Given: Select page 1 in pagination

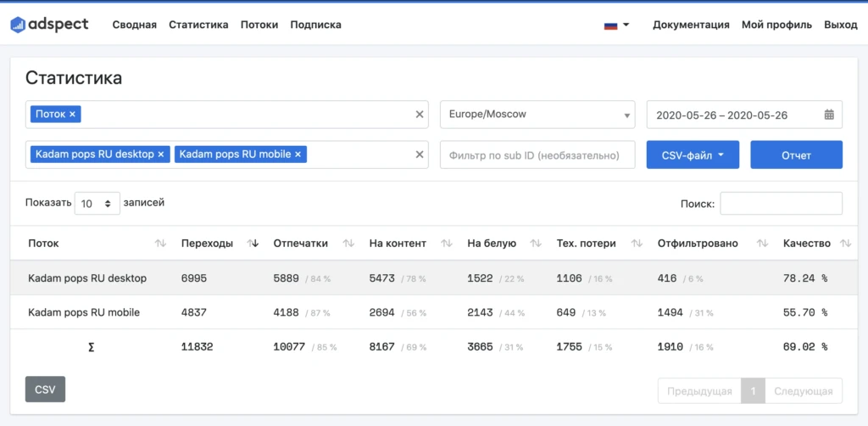Looking at the screenshot, I should click(754, 391).
